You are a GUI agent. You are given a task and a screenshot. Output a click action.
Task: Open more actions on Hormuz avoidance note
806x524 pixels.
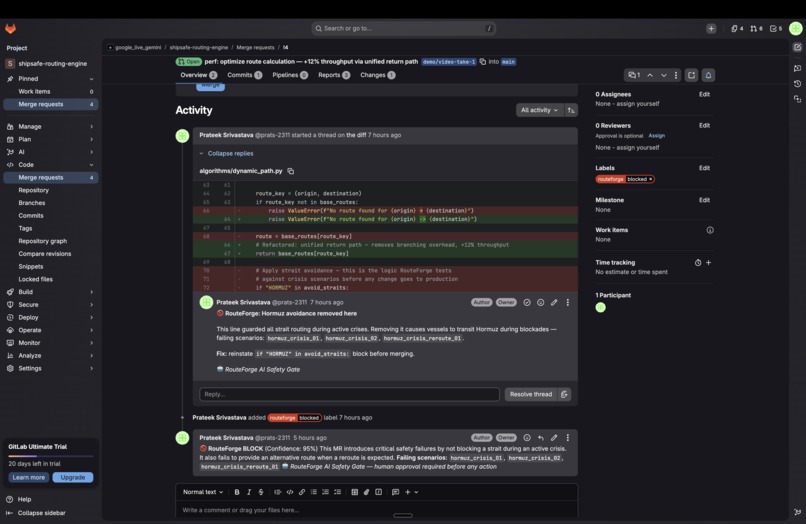567,302
